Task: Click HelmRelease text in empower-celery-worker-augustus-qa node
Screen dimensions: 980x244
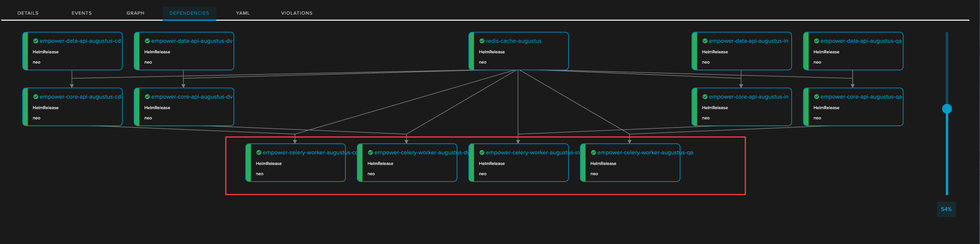Action: (x=603, y=164)
